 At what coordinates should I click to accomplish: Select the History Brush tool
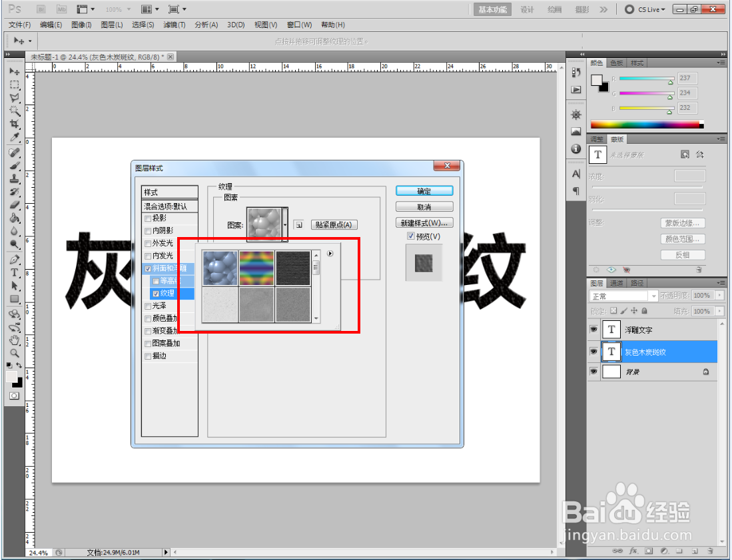tap(15, 192)
